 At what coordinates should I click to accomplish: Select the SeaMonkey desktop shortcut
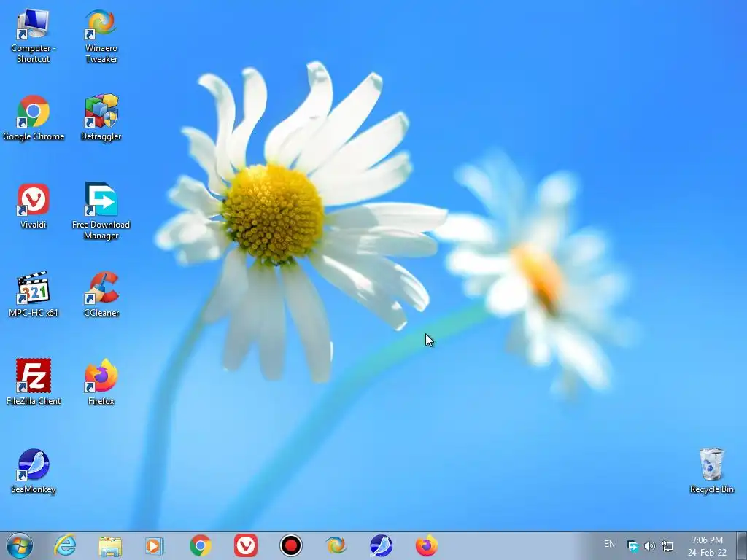[33, 471]
